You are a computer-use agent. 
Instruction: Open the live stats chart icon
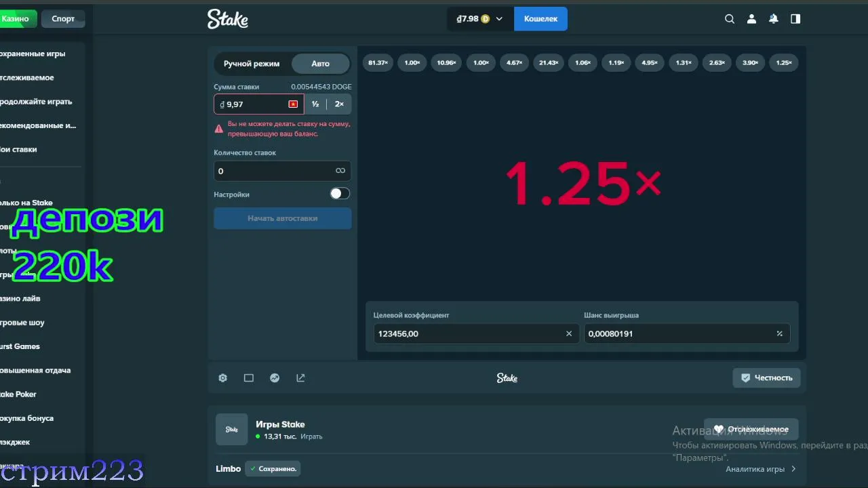click(275, 378)
